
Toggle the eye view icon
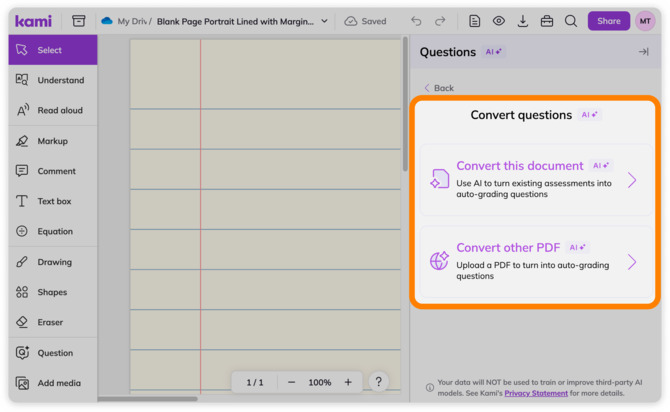pos(499,21)
